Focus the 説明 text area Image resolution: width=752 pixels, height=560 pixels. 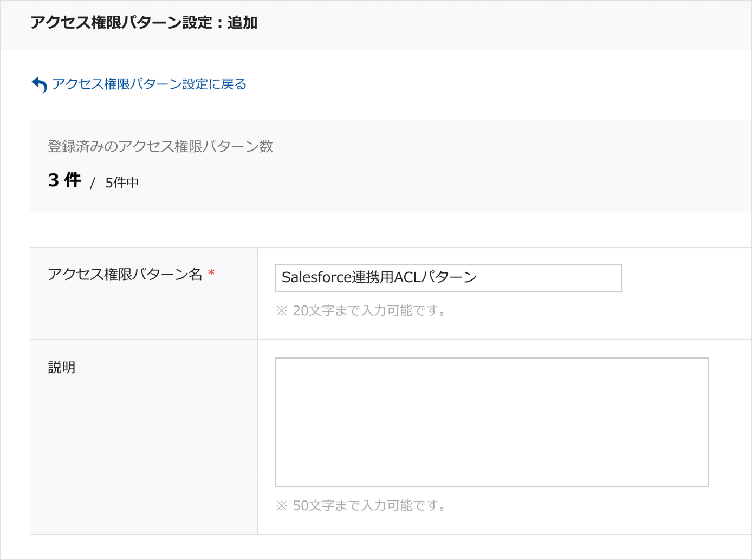tap(491, 422)
